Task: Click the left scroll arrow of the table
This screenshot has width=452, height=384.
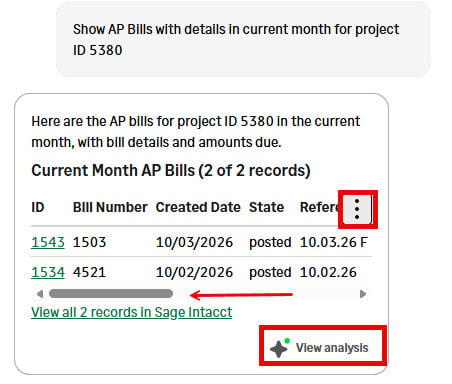Action: pos(40,294)
